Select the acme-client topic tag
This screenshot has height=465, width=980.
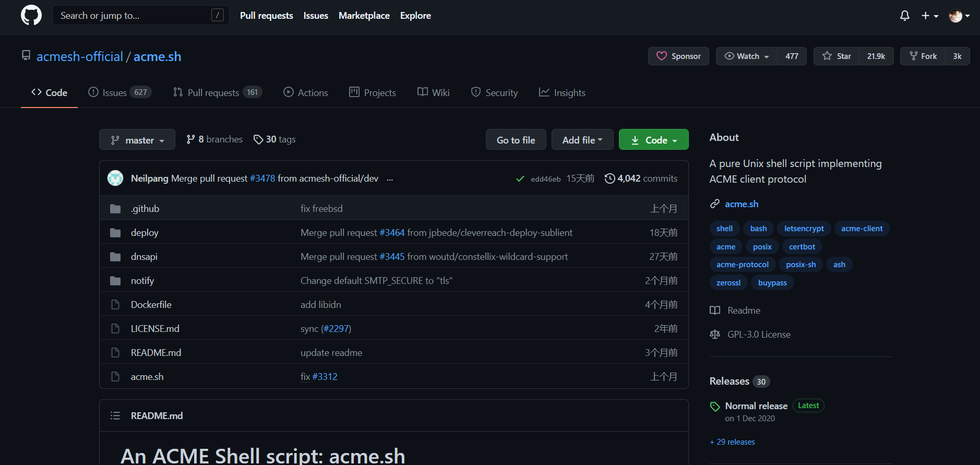click(x=862, y=229)
